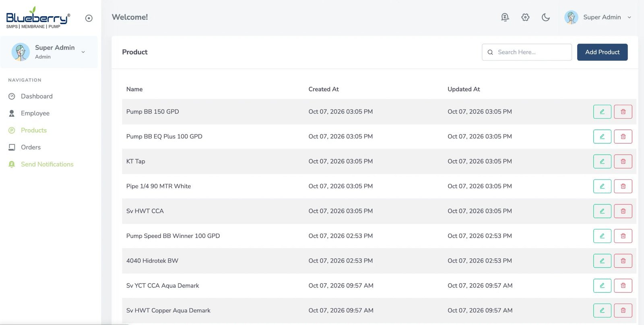Click the sidebar Super Admin avatar
Image resolution: width=644 pixels, height=325 pixels.
21,52
